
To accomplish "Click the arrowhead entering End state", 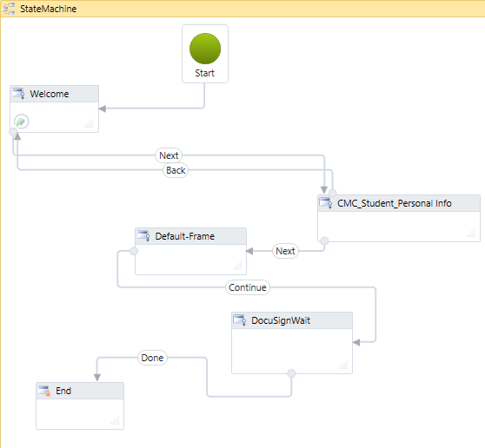I will coord(97,378).
